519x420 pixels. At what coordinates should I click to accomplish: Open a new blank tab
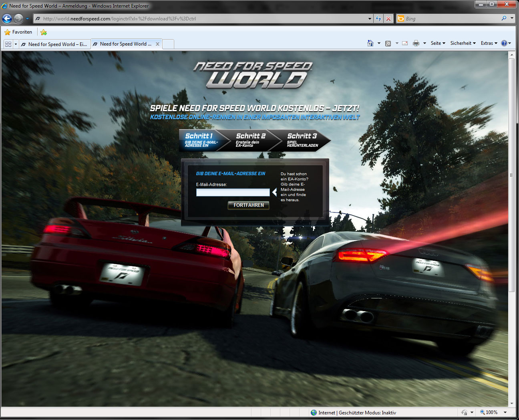coord(168,44)
